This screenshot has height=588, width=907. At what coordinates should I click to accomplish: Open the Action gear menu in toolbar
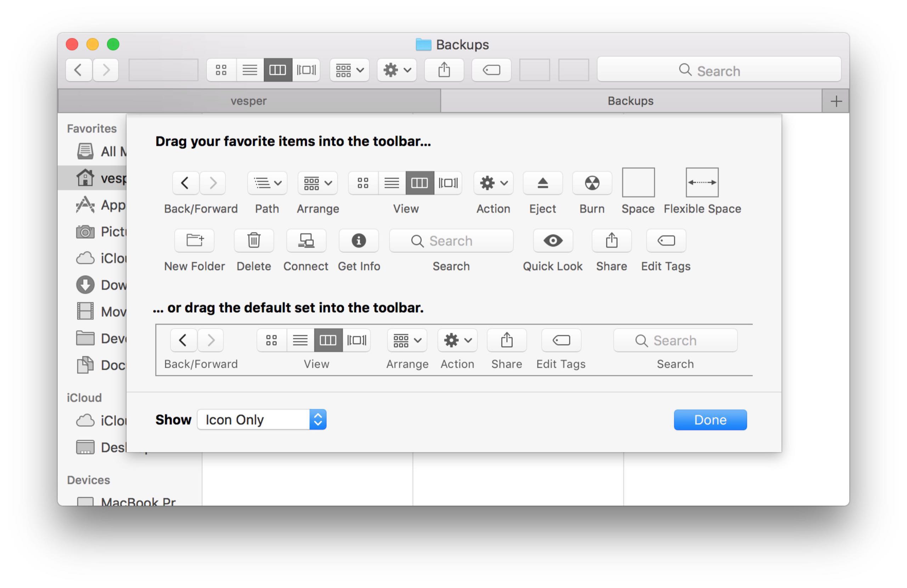[x=396, y=70]
